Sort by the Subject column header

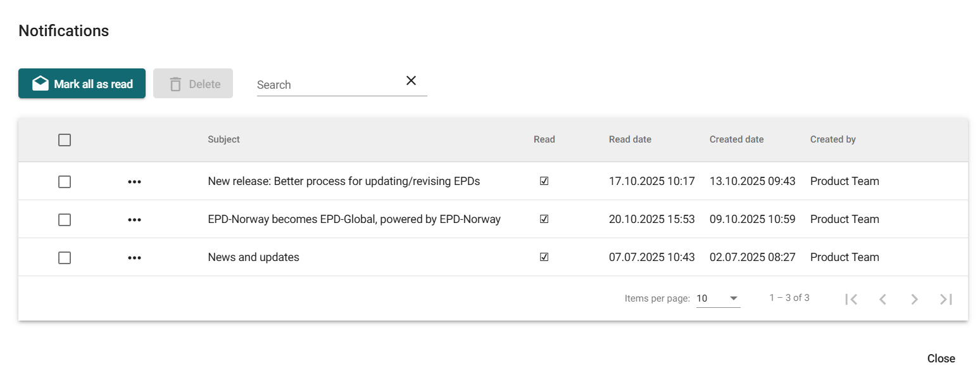pos(223,139)
